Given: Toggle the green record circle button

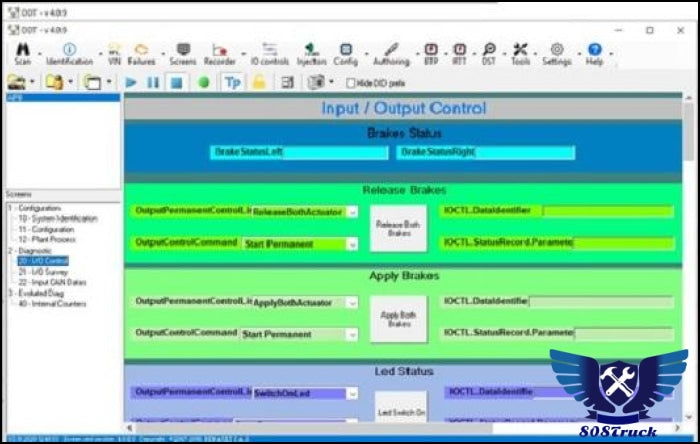Looking at the screenshot, I should 203,82.
